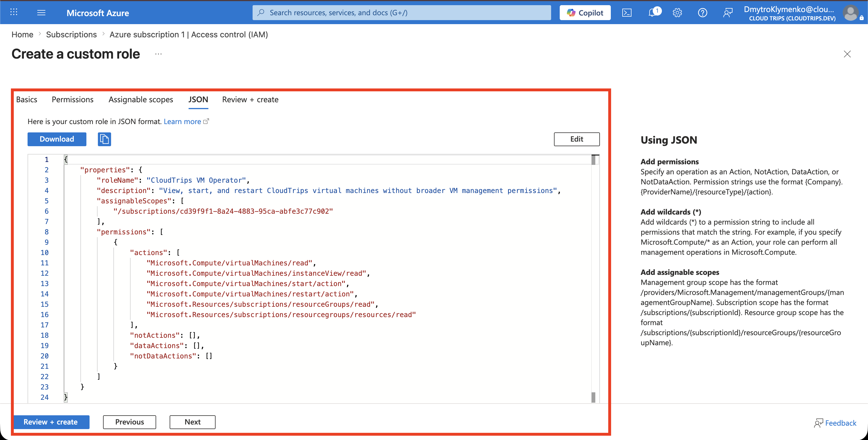Open the help question mark icon
Viewport: 868px width, 440px height.
(703, 13)
